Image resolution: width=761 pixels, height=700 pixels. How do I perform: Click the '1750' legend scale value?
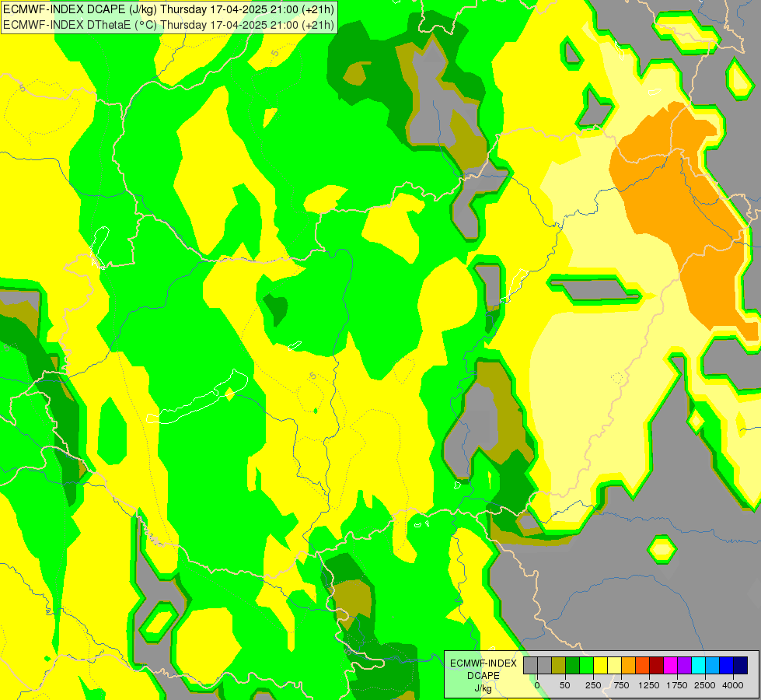(677, 685)
